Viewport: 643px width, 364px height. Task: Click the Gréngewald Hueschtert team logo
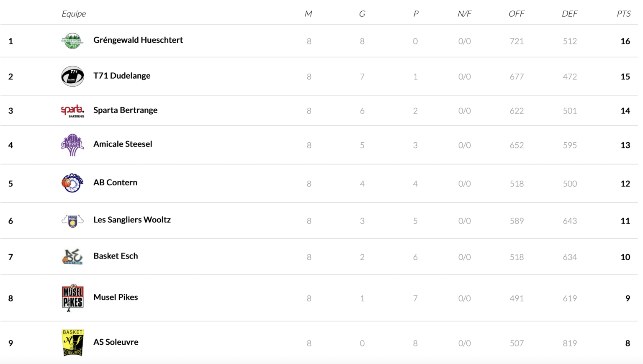[72, 41]
